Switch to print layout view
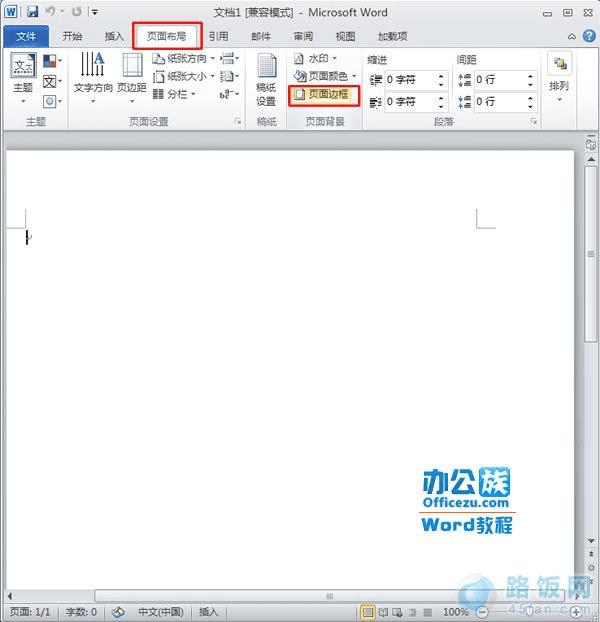Viewport: 600px width, 622px height. 368,612
